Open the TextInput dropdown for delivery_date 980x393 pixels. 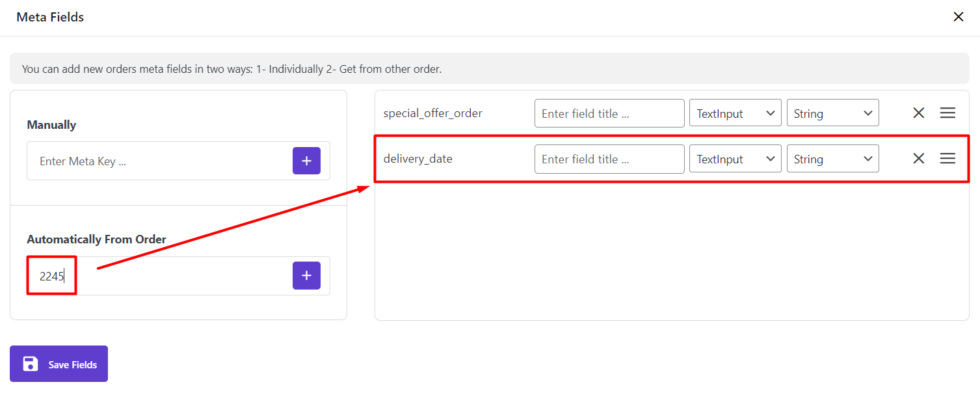(x=735, y=159)
